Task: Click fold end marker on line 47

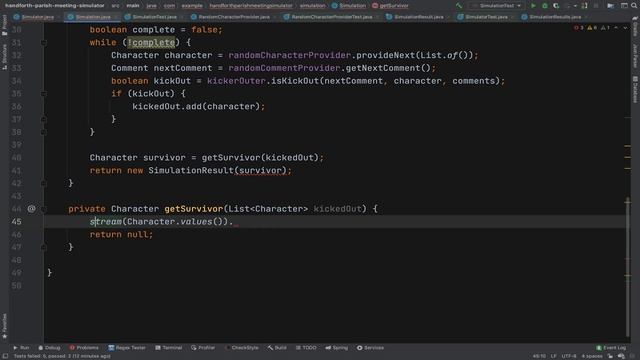Action: pos(44,247)
